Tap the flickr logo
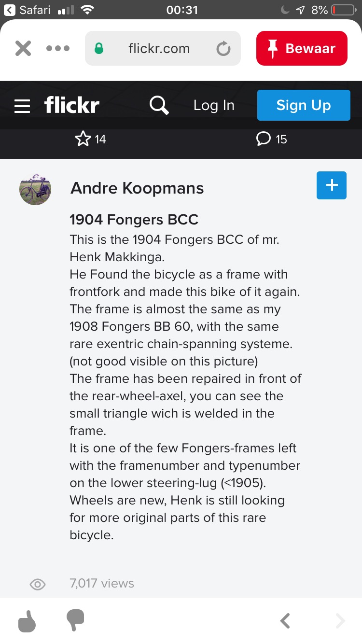 pyautogui.click(x=72, y=105)
